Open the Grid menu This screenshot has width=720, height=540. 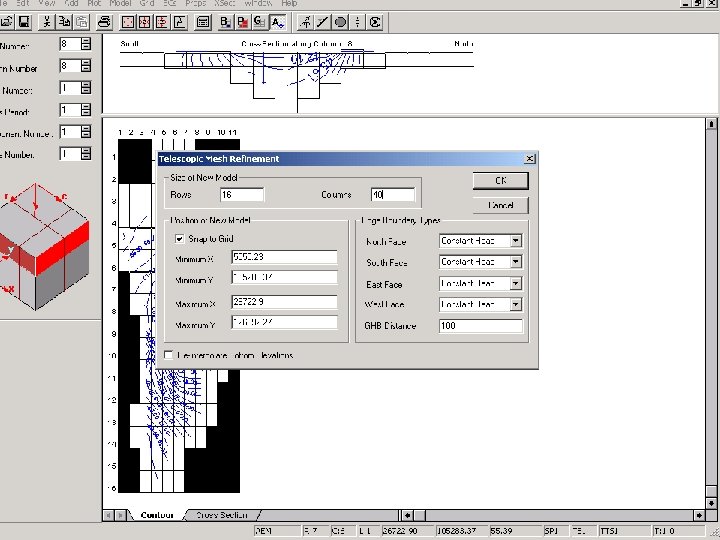coord(147,3)
